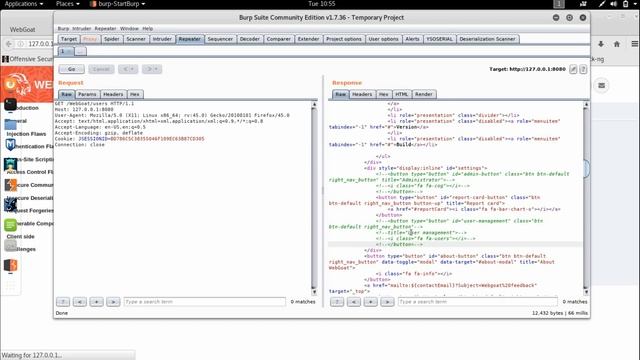Open the Deserialization Scanner tab
Viewport: 640px width, 360px height.
click(487, 39)
